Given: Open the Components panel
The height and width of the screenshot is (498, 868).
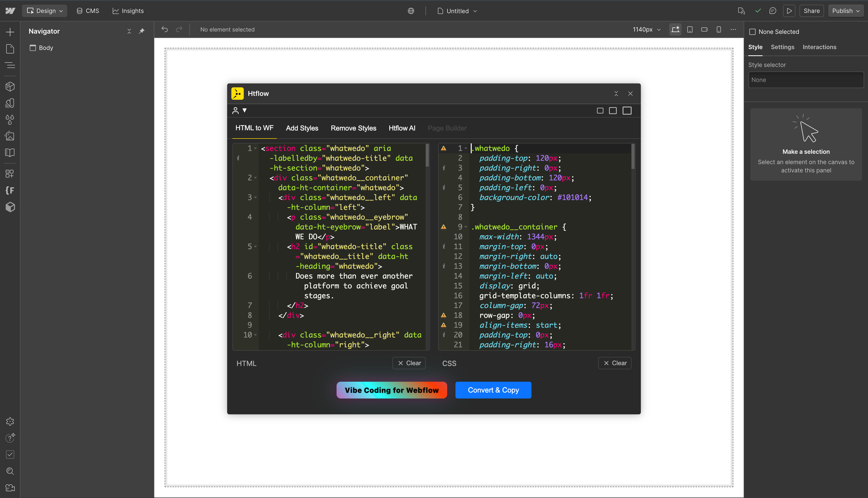Looking at the screenshot, I should tap(10, 87).
